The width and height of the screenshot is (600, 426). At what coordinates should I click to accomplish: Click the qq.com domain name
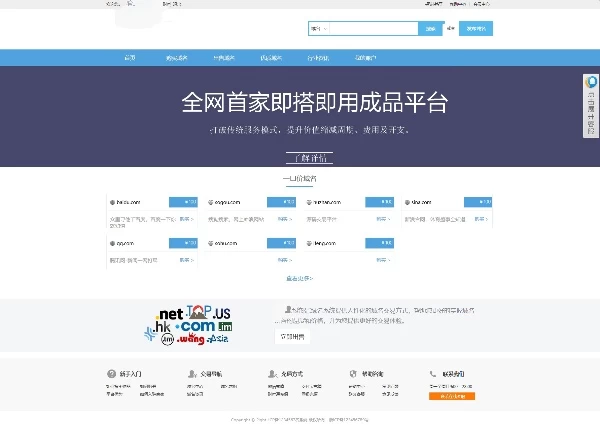click(x=126, y=243)
